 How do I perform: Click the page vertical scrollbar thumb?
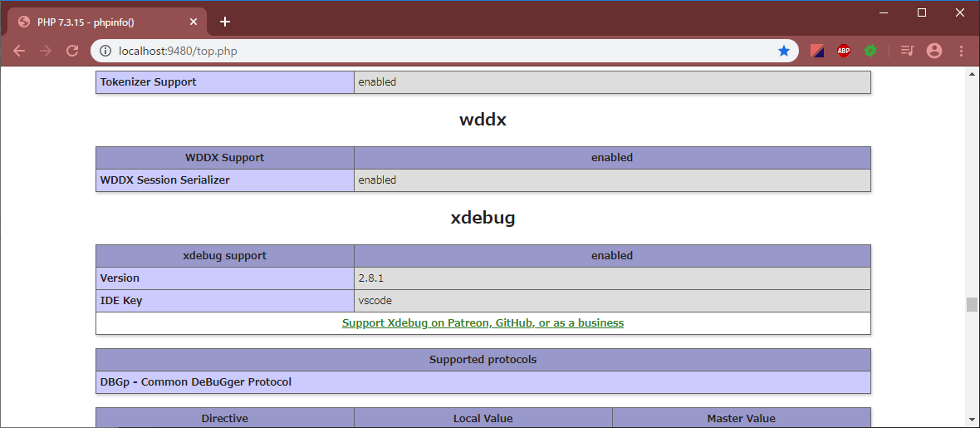(971, 304)
